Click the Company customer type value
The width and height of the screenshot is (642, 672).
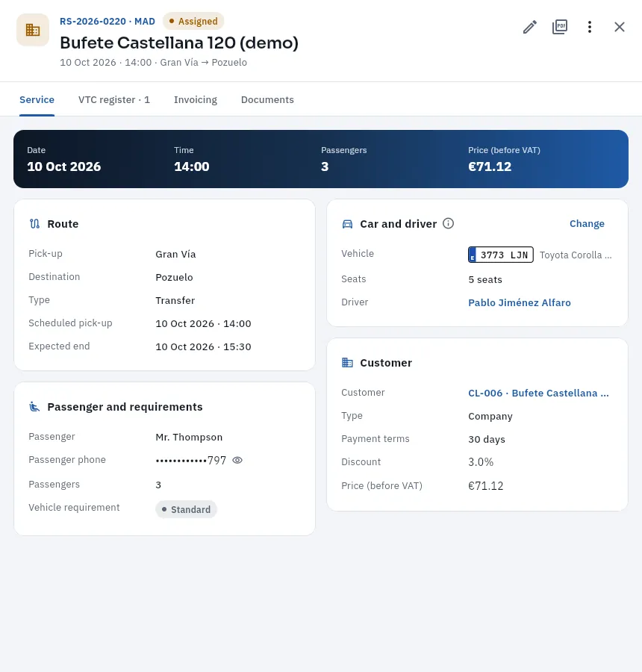tap(490, 416)
